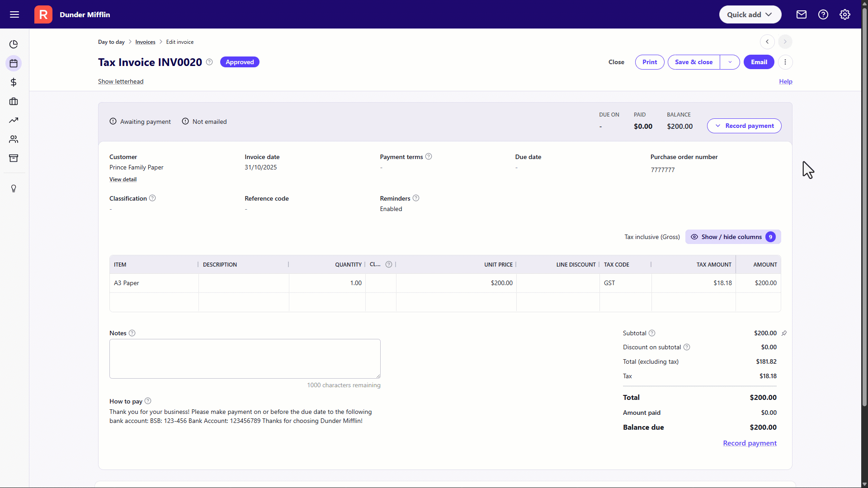Click the briefcase payroll icon
868x488 pixels.
point(14,101)
